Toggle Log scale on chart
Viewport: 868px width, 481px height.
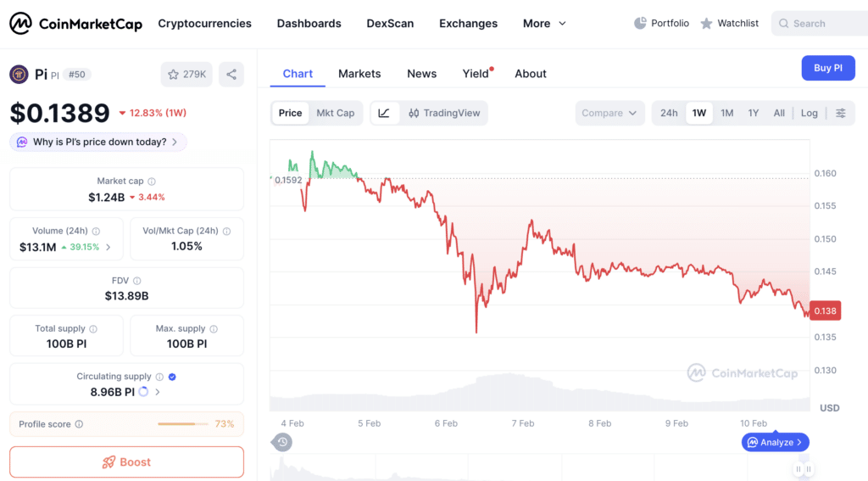pos(809,113)
